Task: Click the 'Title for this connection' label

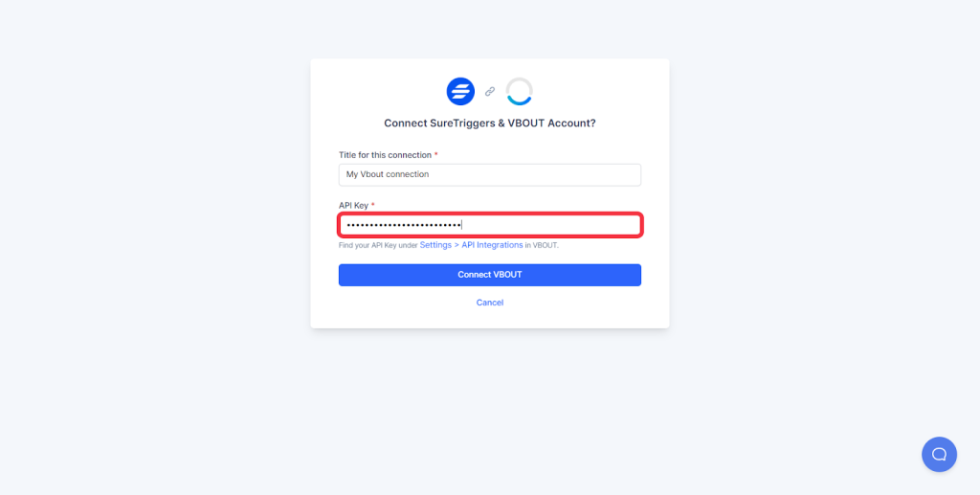Action: pos(385,155)
